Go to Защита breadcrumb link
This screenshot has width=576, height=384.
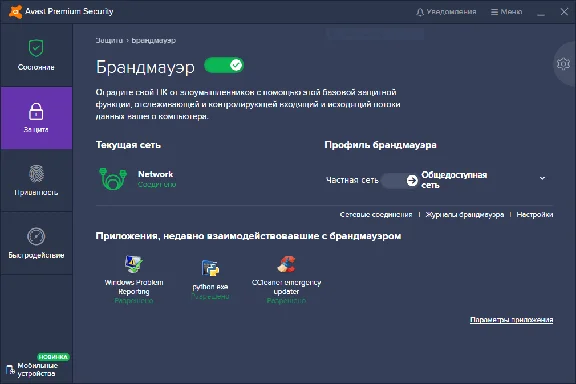pyautogui.click(x=109, y=40)
